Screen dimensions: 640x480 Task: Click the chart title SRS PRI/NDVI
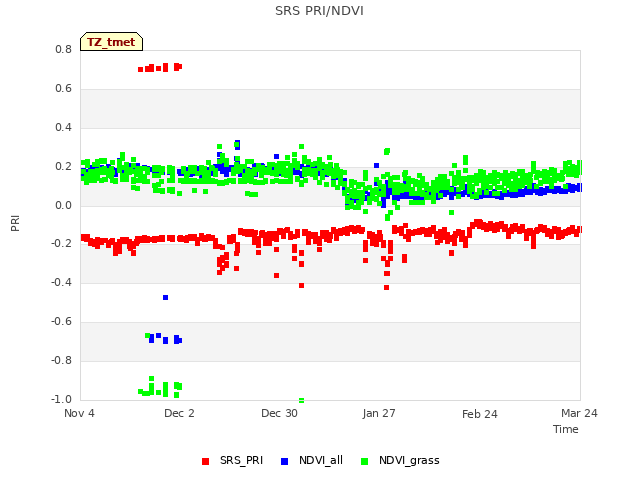coord(319,11)
